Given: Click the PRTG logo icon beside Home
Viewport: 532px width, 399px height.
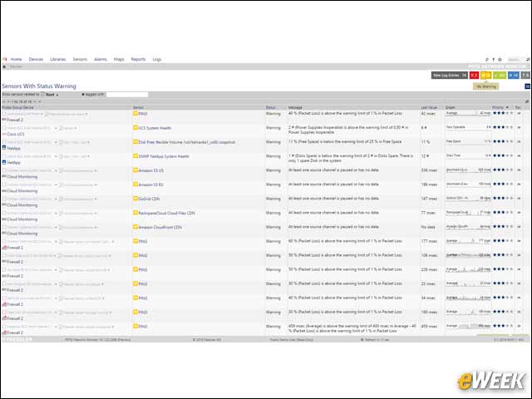Looking at the screenshot, I should click(x=5, y=59).
